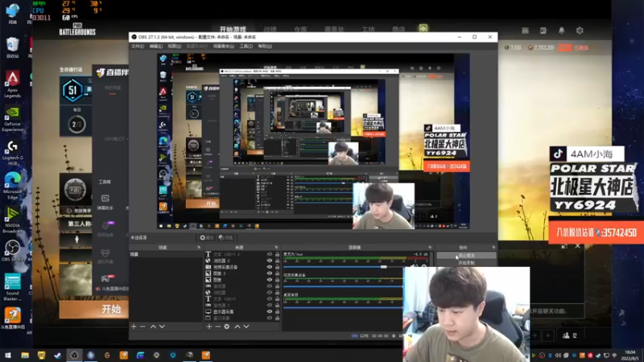Open source properties via the sources gear icon
The image size is (644, 362).
[227, 327]
